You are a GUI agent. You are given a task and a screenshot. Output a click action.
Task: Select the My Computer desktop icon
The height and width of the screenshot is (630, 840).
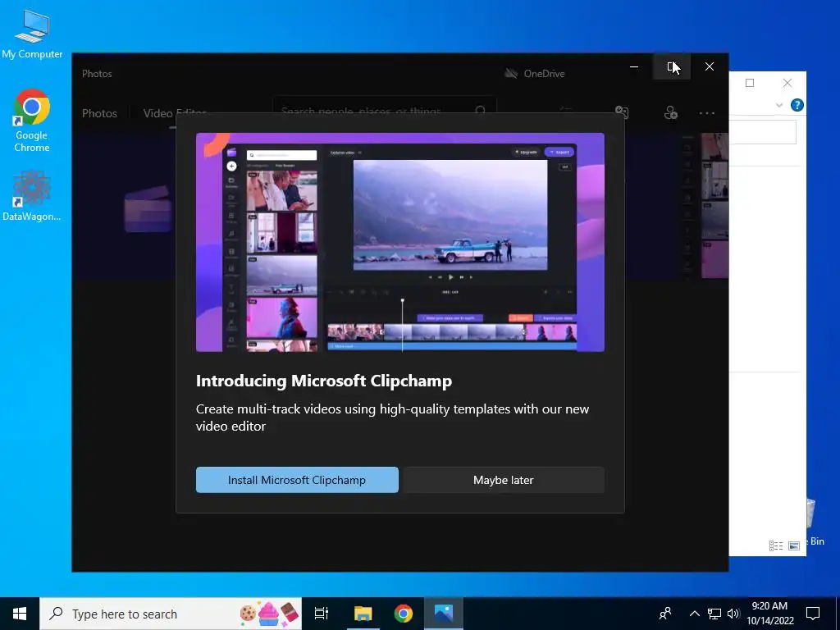[x=32, y=34]
